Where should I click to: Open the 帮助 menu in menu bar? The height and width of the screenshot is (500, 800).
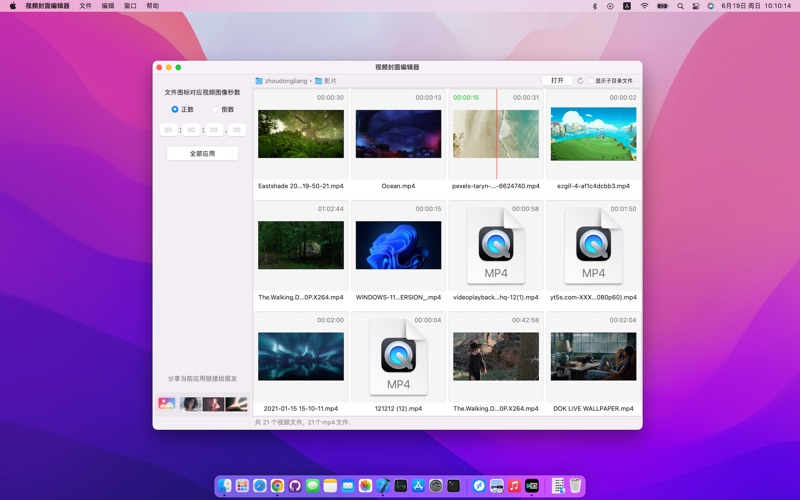pos(152,6)
